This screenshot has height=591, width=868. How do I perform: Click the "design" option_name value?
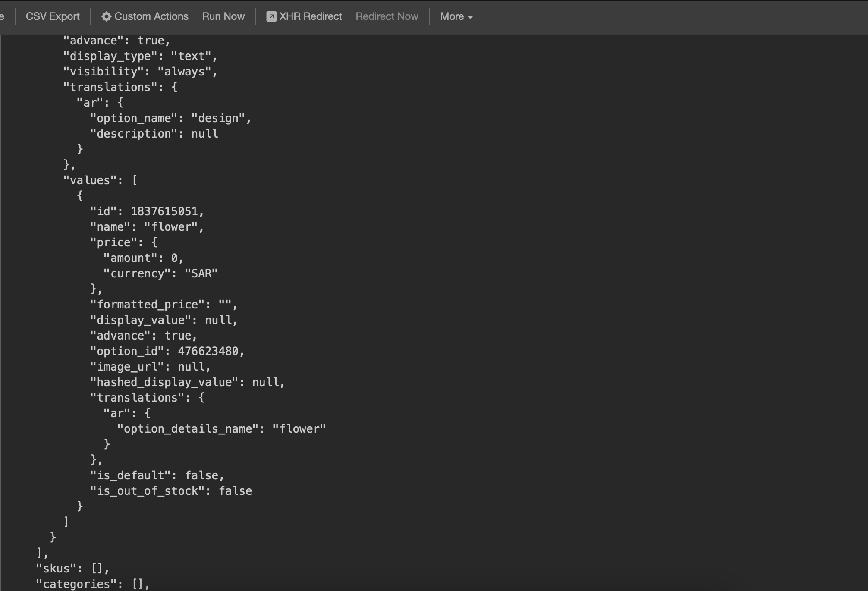tap(218, 118)
